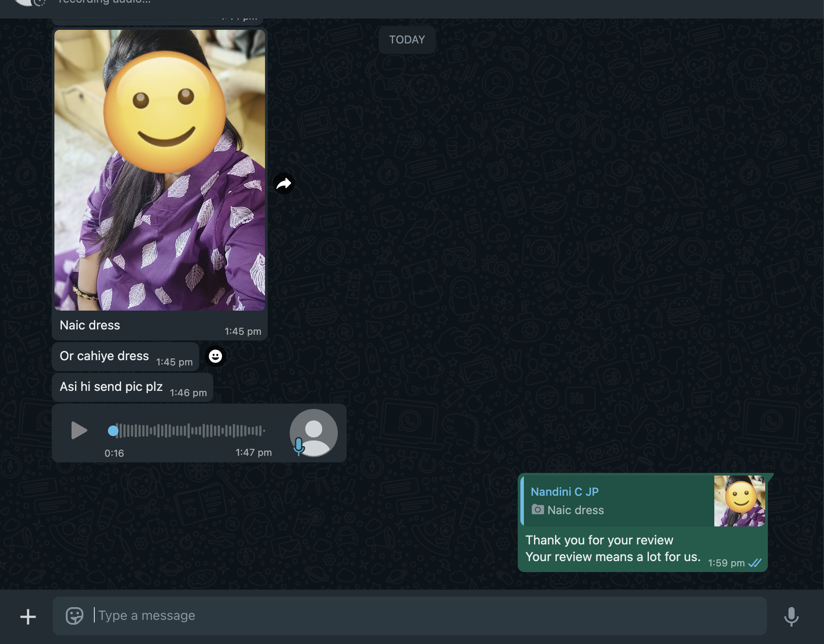Play the 0:16 voice message

pos(79,430)
